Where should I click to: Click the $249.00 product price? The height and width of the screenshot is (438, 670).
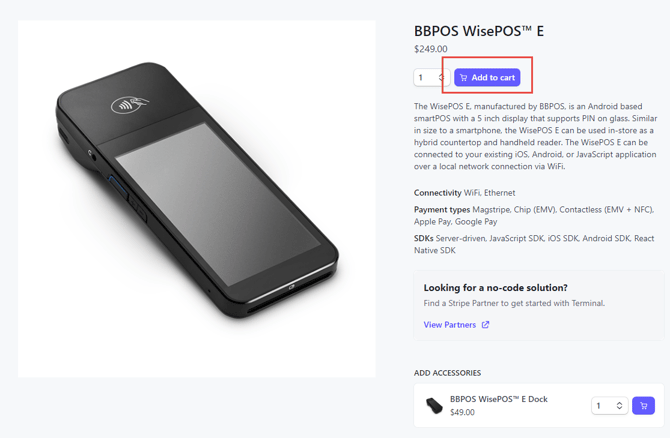tap(431, 49)
